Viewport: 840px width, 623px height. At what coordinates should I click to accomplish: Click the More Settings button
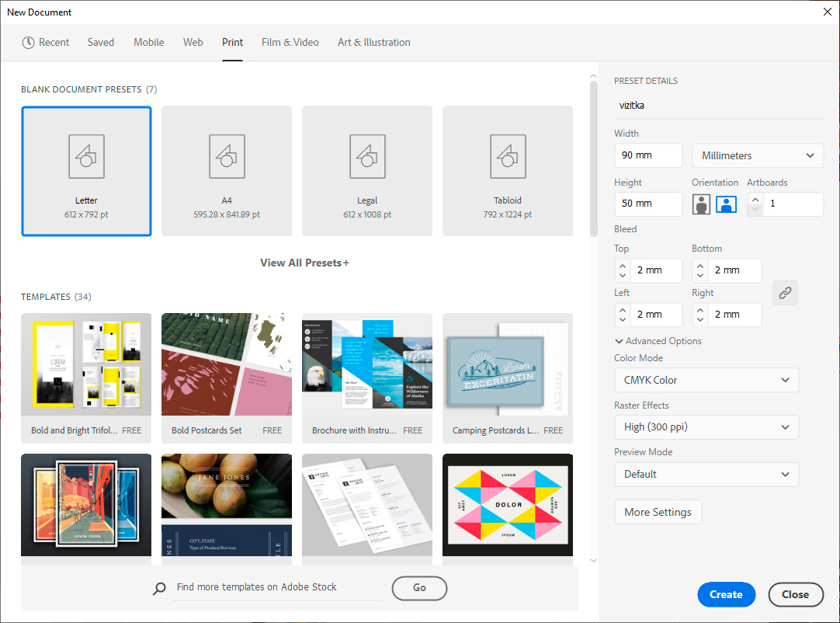(x=658, y=512)
